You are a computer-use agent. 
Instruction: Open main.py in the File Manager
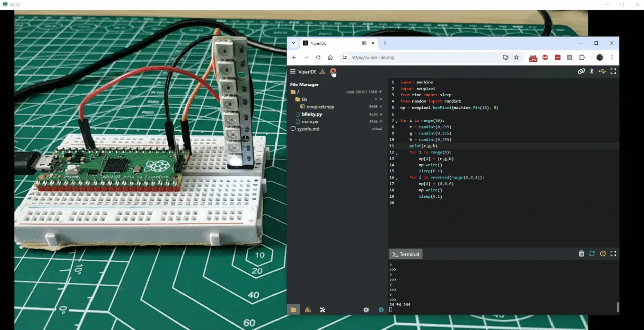310,122
